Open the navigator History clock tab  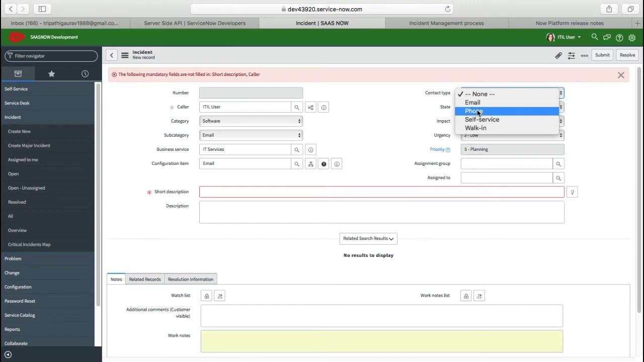[85, 73]
